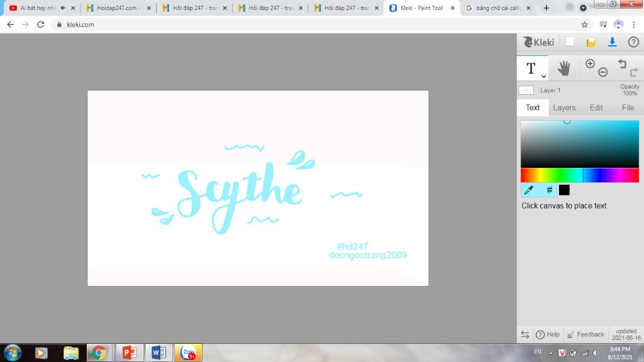Open Windows Media Player from taskbar
The width and height of the screenshot is (644, 362).
coord(41,353)
